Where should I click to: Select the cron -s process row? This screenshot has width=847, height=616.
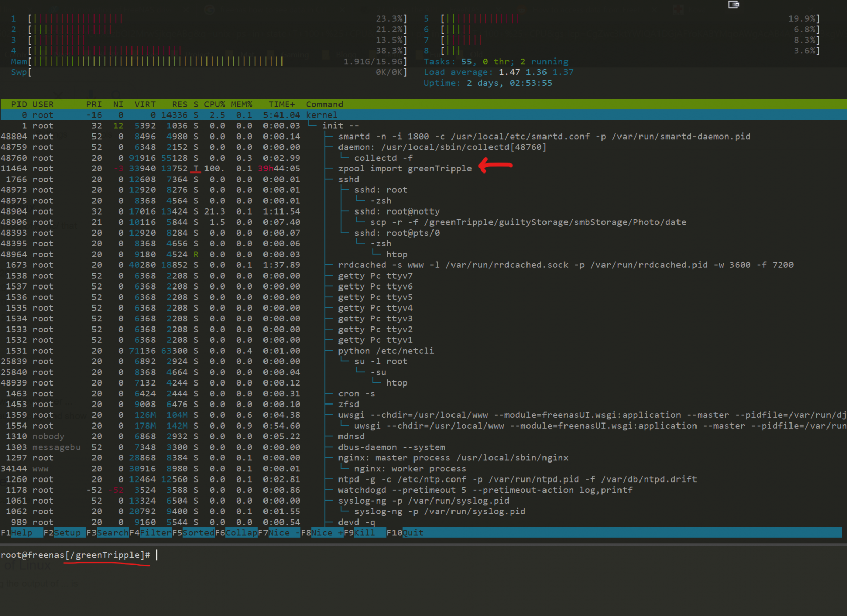[x=423, y=394]
